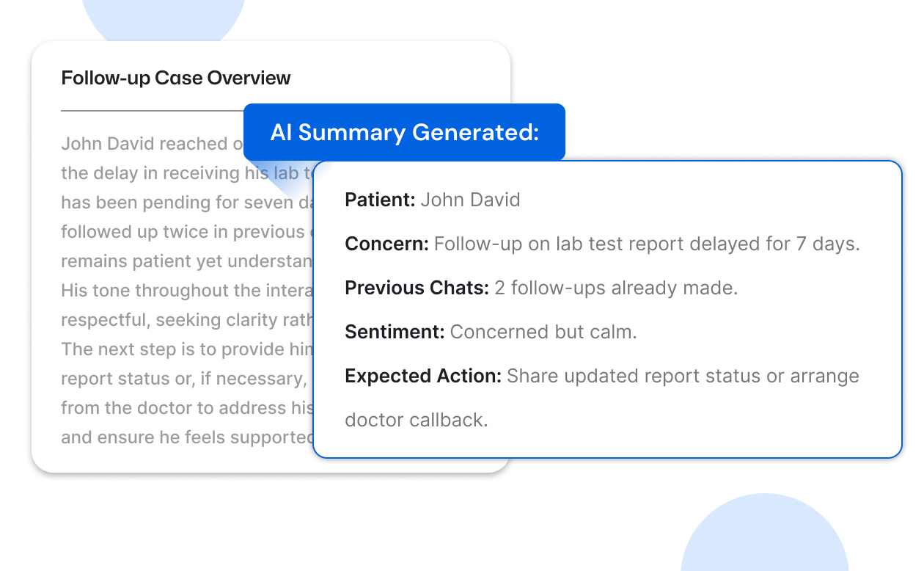Click the bold "Previous Chats:" label
The image size is (924, 571).
[x=417, y=288]
